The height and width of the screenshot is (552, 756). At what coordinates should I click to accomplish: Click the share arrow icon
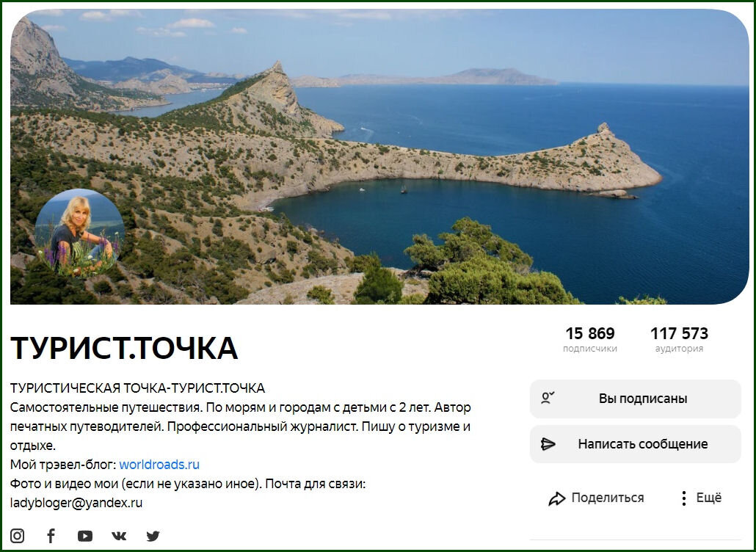tap(556, 498)
